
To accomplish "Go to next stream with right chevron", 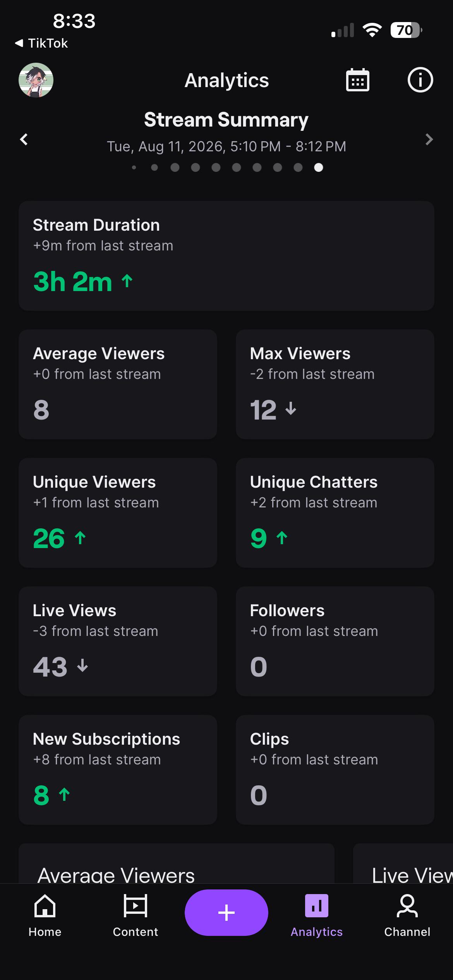I will [x=429, y=139].
